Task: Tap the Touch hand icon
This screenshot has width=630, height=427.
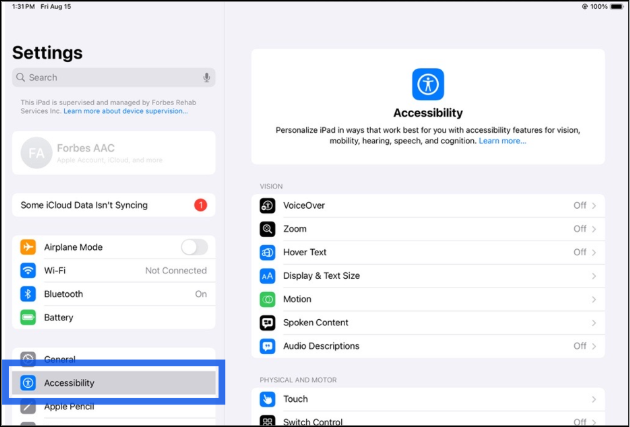Action: click(x=267, y=399)
